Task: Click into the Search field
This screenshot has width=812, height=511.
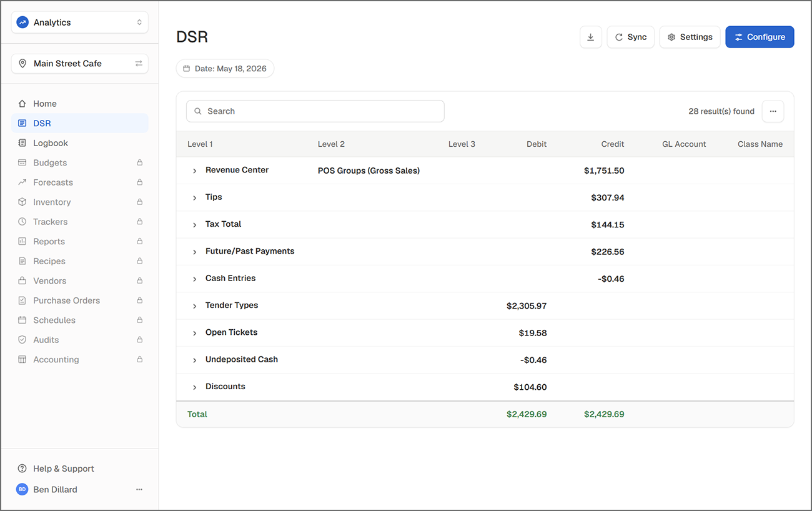Action: (x=315, y=111)
